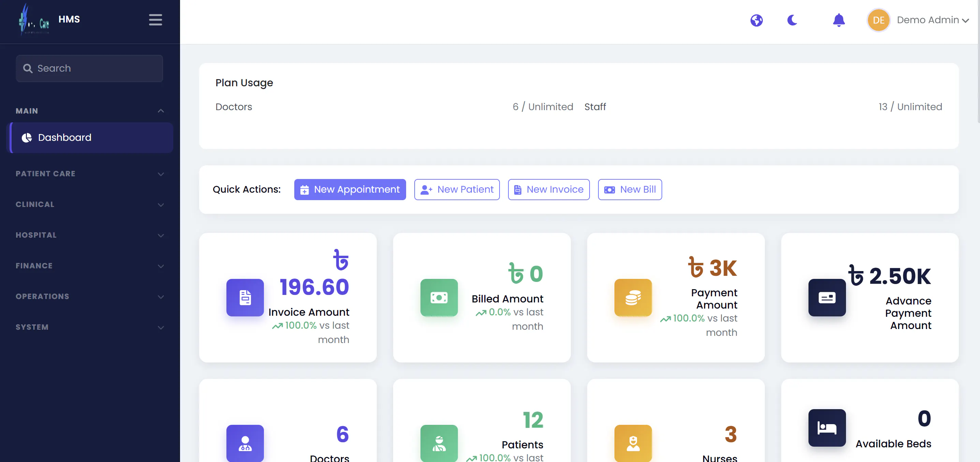Click the 196.60 invoice amount value
This screenshot has height=462, width=980.
click(x=314, y=287)
